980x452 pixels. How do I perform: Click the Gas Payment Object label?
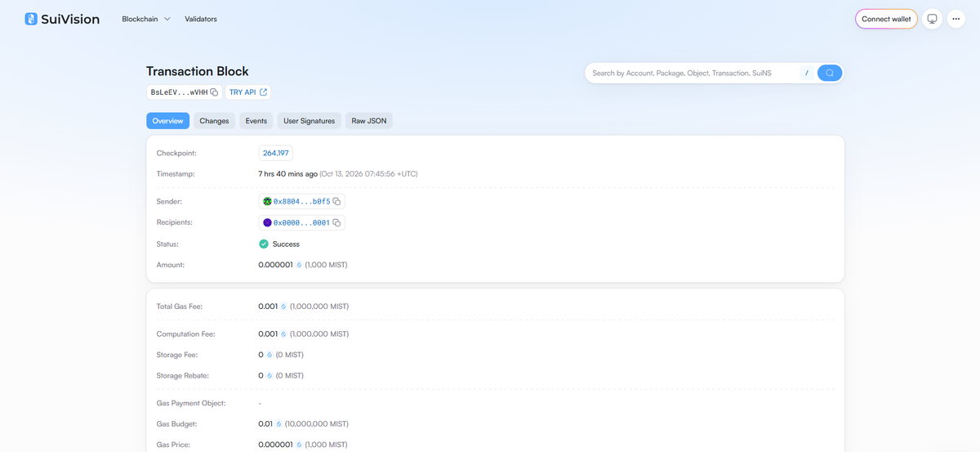pyautogui.click(x=191, y=403)
